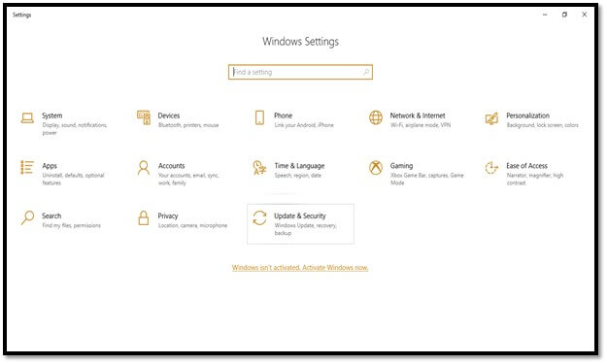
Task: Click 'Link your Android, iPhone' text
Action: point(304,125)
